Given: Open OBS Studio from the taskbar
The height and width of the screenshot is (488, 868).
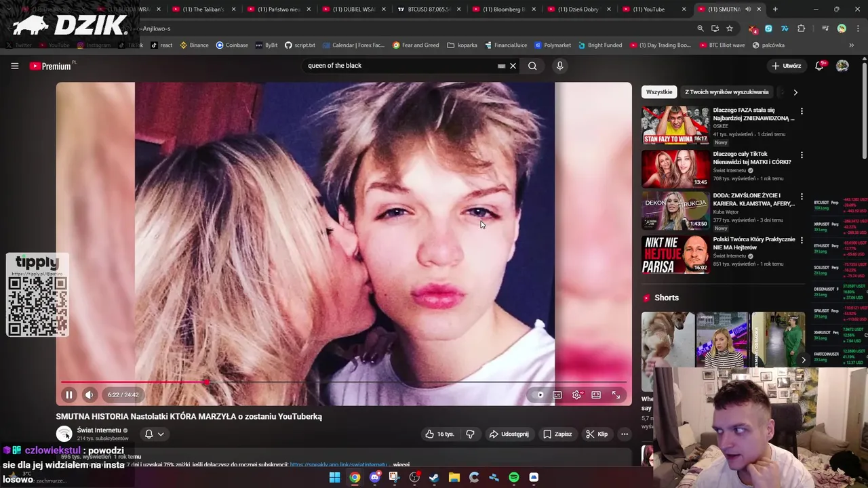Looking at the screenshot, I should [414, 477].
